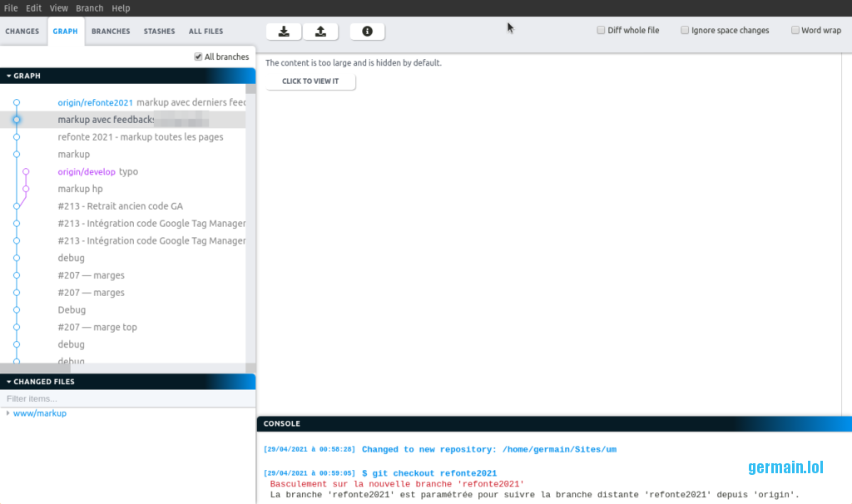Click the commit node for origin/refonte2021
852x504 pixels.
(17, 102)
